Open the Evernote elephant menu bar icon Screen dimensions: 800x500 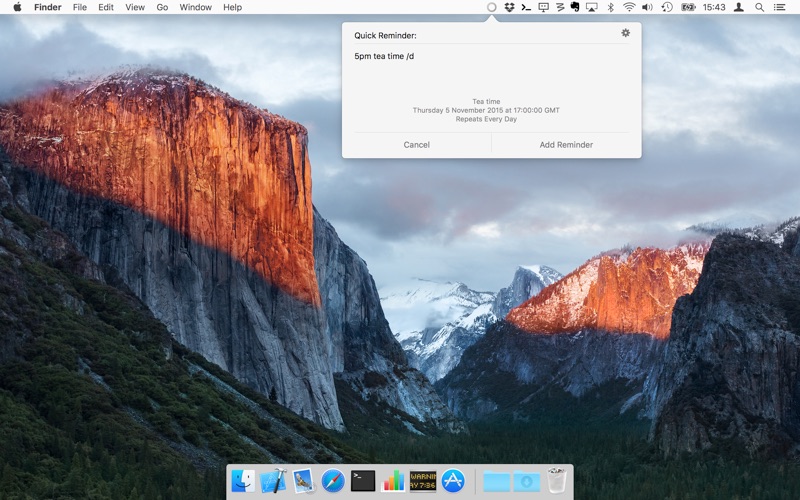point(575,7)
